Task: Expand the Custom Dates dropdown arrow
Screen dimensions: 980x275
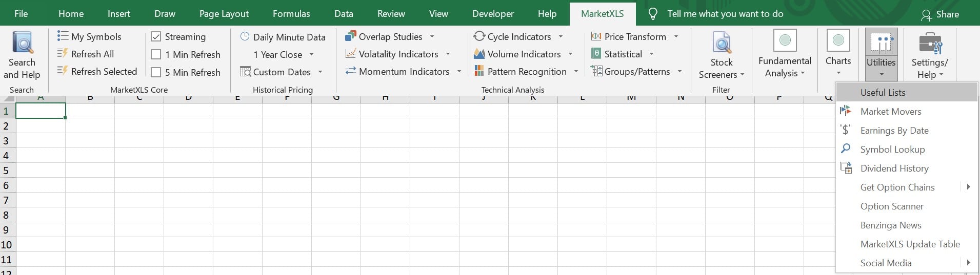Action: tap(320, 72)
